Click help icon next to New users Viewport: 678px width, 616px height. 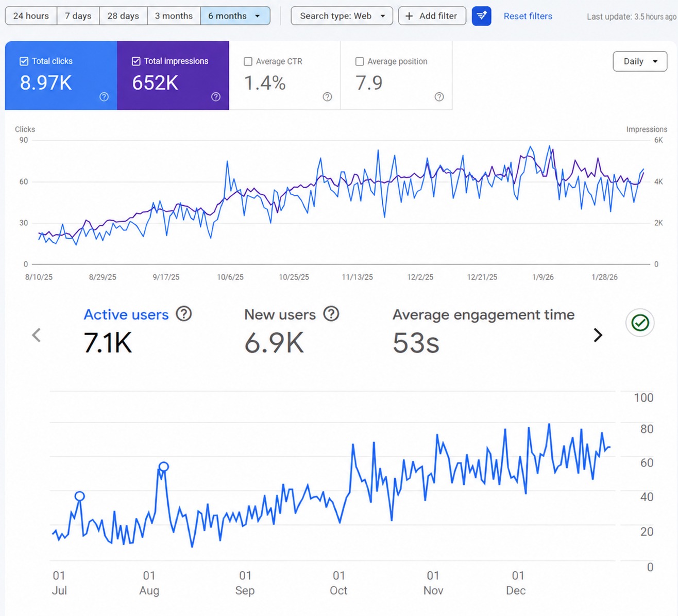331,313
